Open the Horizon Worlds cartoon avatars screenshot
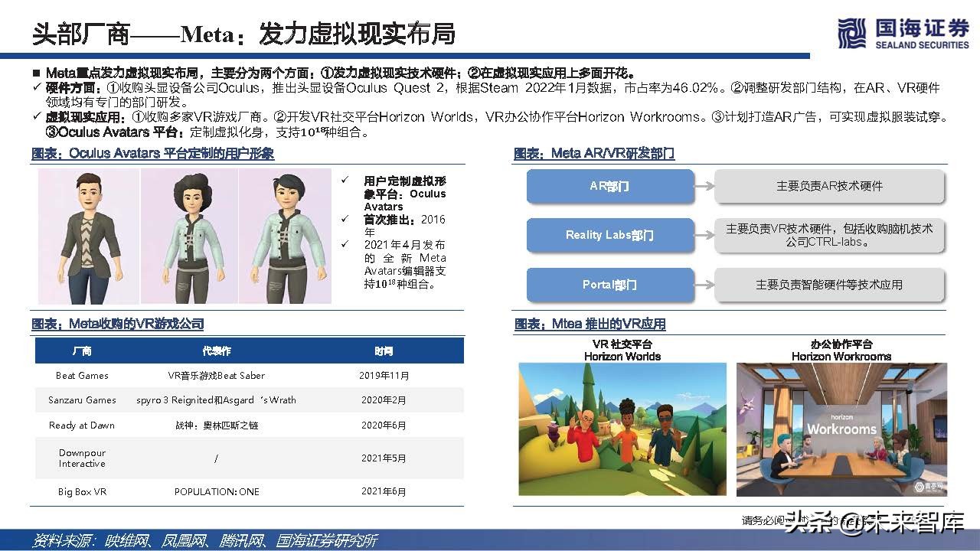 click(622, 429)
